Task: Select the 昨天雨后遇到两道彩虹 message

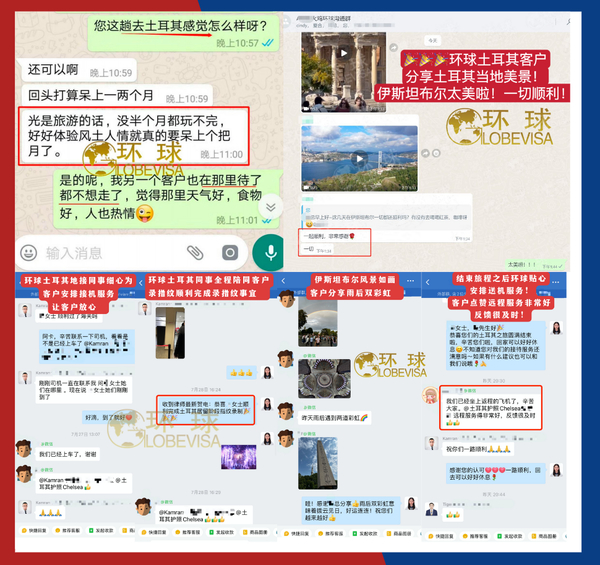Action: [334, 418]
